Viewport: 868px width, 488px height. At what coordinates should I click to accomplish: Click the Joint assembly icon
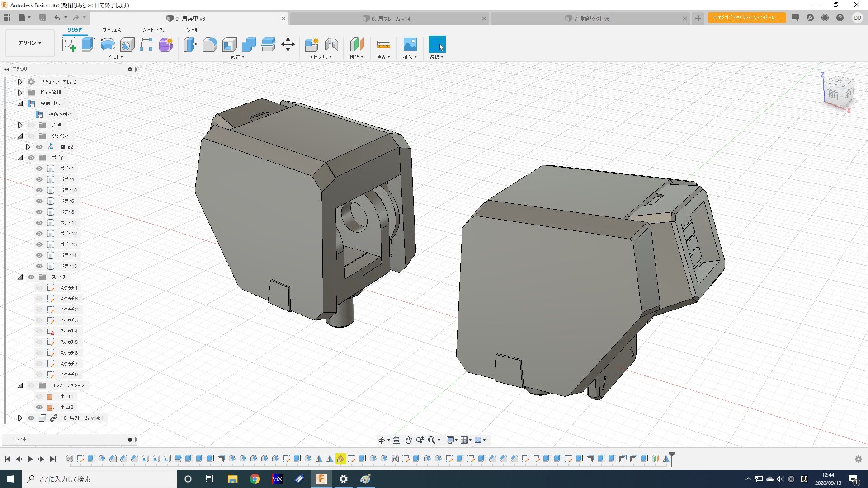[332, 44]
